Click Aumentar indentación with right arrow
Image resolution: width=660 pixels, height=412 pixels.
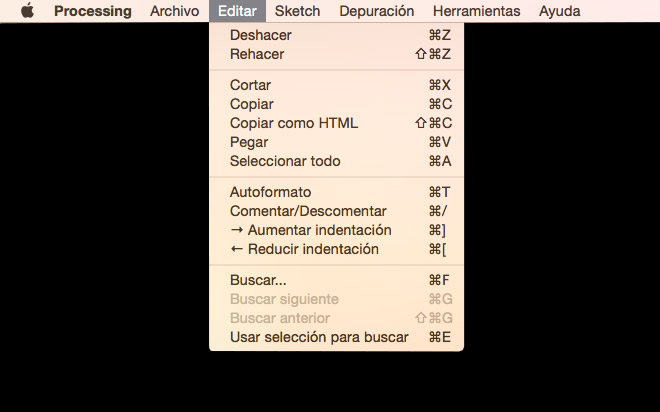click(310, 230)
